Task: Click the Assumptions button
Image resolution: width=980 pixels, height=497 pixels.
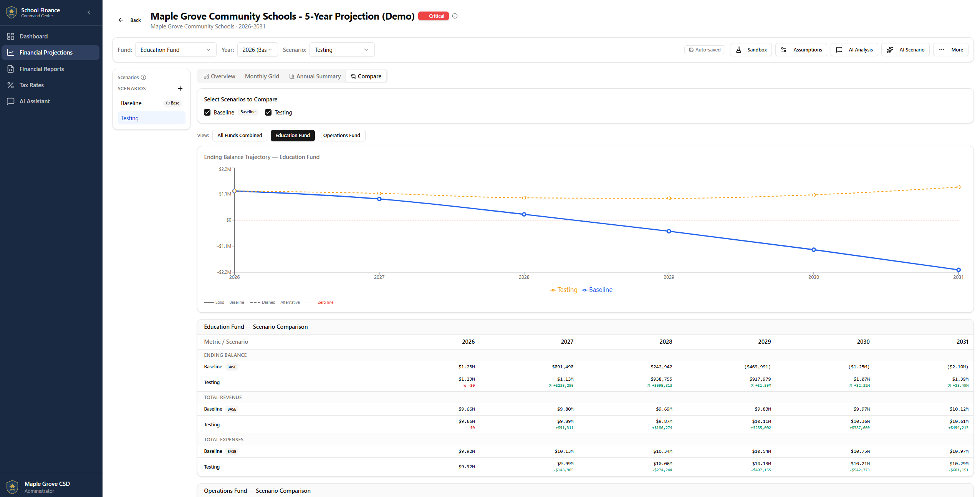Action: (x=801, y=50)
